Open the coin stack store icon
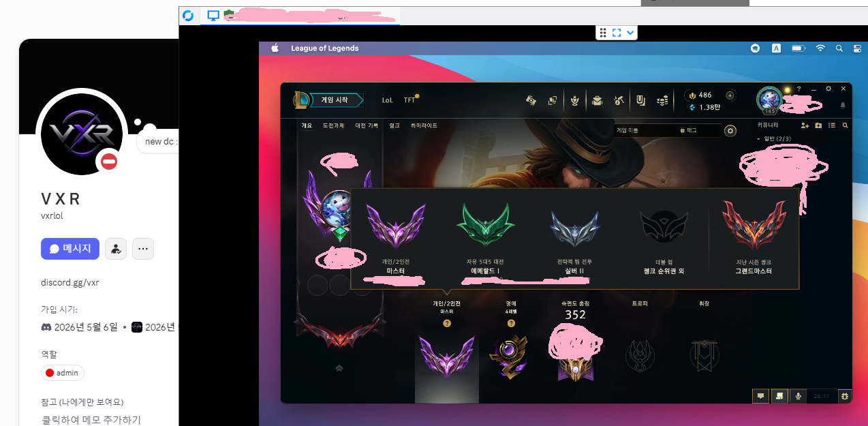Image resolution: width=868 pixels, height=426 pixels. (662, 100)
